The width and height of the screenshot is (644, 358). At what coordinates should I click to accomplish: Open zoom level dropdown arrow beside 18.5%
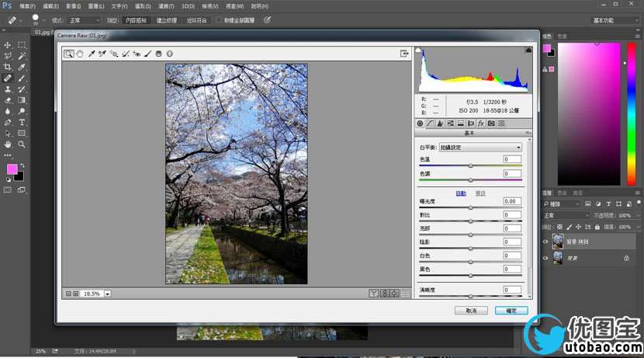click(108, 294)
